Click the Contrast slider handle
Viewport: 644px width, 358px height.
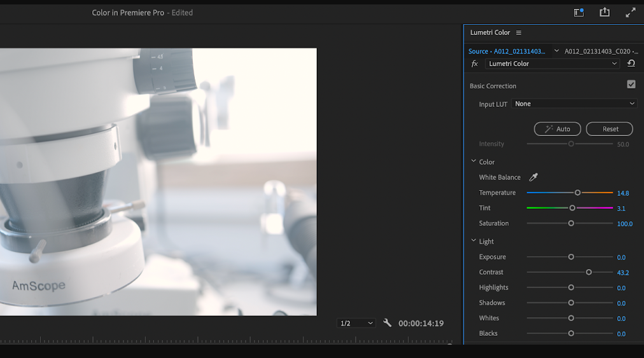[x=589, y=272]
